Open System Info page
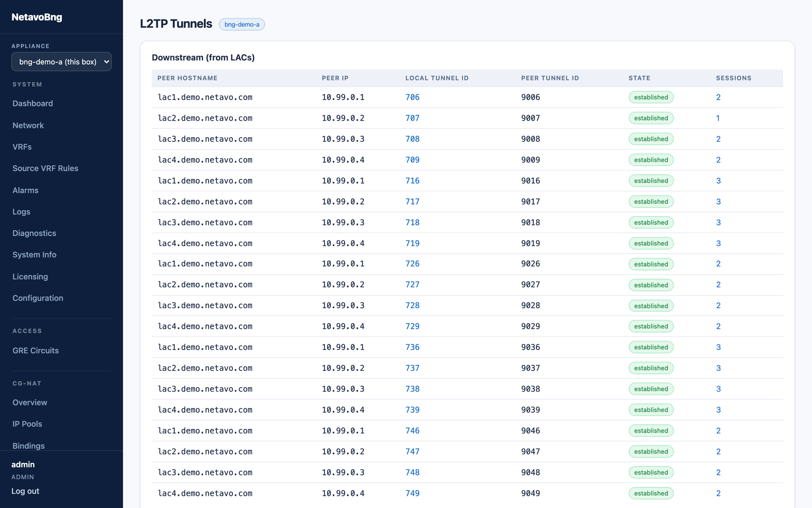 click(x=34, y=255)
